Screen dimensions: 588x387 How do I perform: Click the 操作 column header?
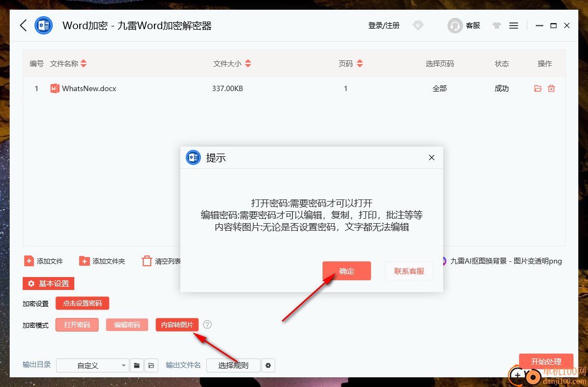pos(544,64)
